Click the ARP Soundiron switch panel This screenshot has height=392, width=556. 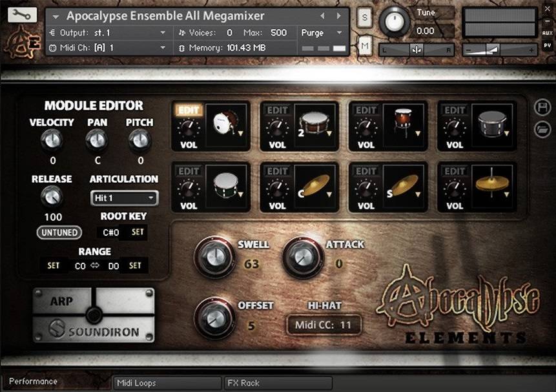click(94, 315)
